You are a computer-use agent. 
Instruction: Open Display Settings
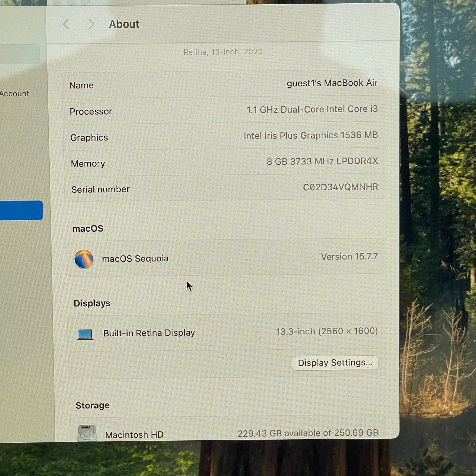click(x=335, y=363)
